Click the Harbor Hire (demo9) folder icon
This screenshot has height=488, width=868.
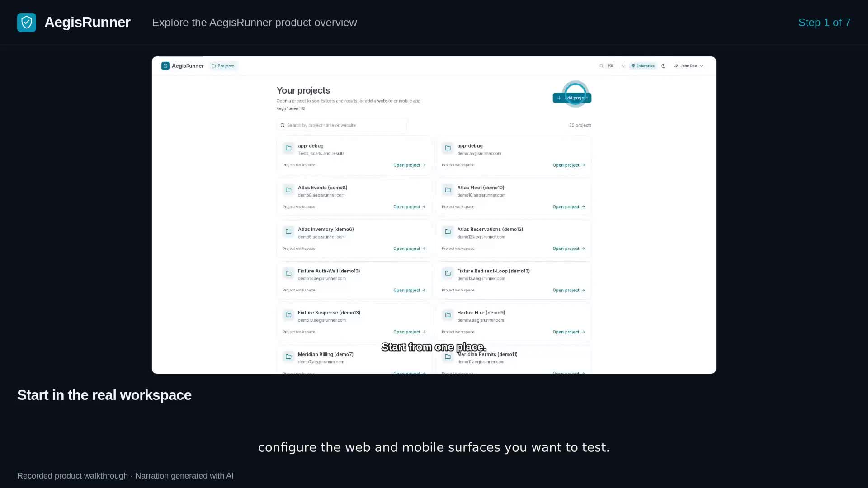(x=448, y=315)
